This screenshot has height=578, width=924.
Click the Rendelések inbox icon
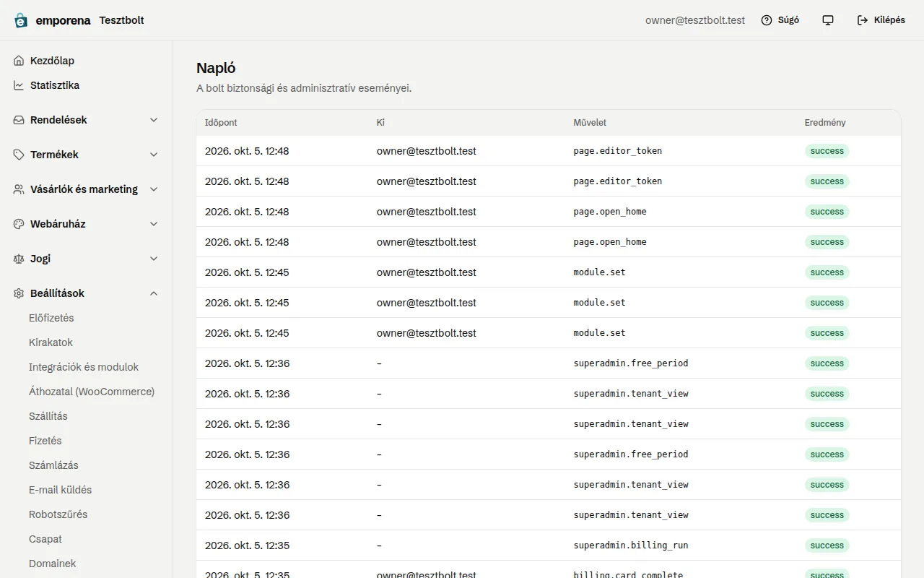19,120
